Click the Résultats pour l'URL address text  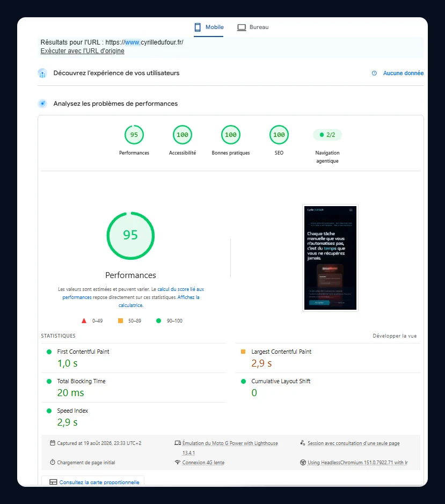112,42
